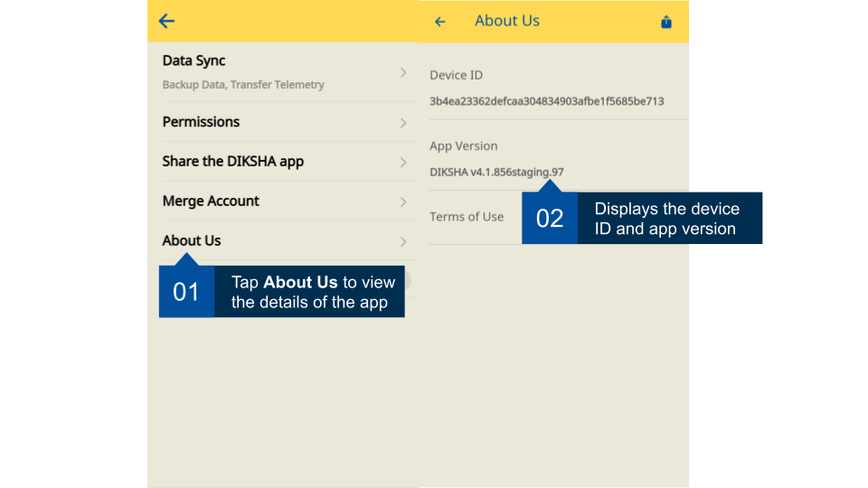Open the Terms of Use link
The image size is (868, 488).
pos(467,217)
